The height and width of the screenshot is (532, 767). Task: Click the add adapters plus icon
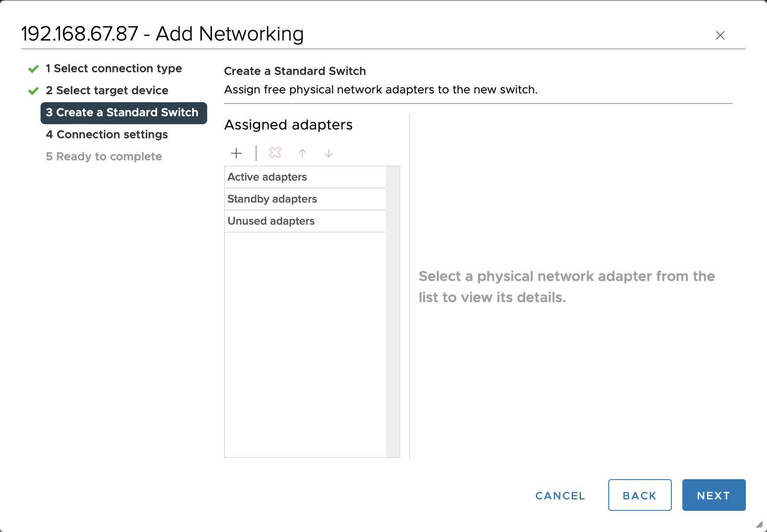point(237,153)
